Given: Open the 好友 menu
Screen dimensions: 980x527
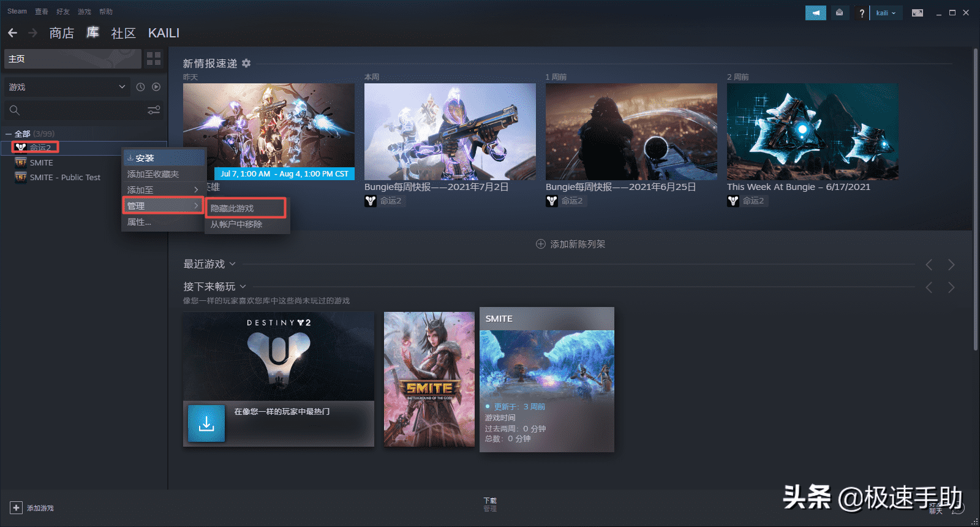Looking at the screenshot, I should pos(63,12).
